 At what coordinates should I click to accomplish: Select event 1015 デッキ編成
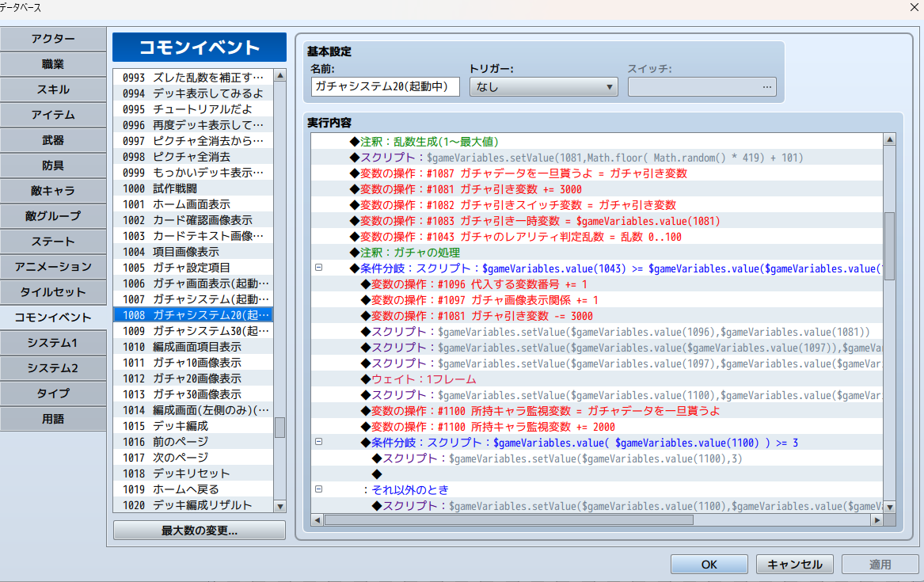tap(193, 426)
